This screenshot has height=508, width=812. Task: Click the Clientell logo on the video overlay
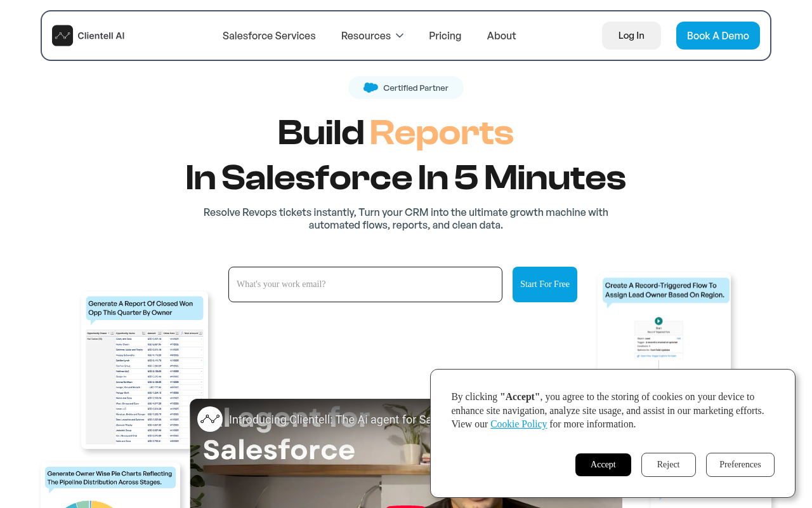210,420
